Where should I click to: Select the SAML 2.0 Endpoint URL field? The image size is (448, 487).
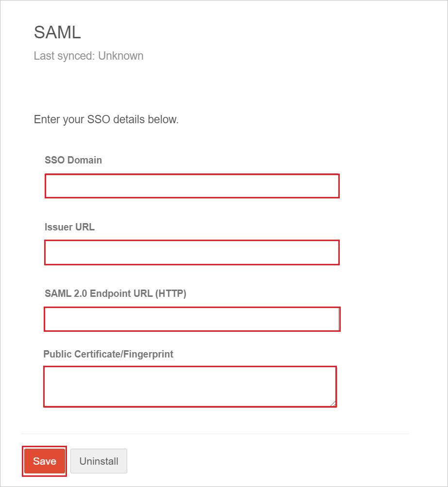click(192, 319)
